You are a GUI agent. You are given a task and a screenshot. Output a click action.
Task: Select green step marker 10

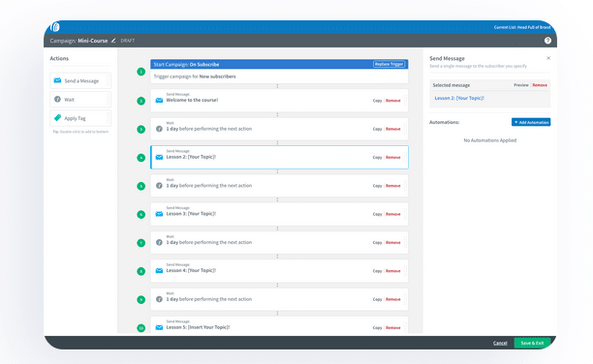pos(141,328)
